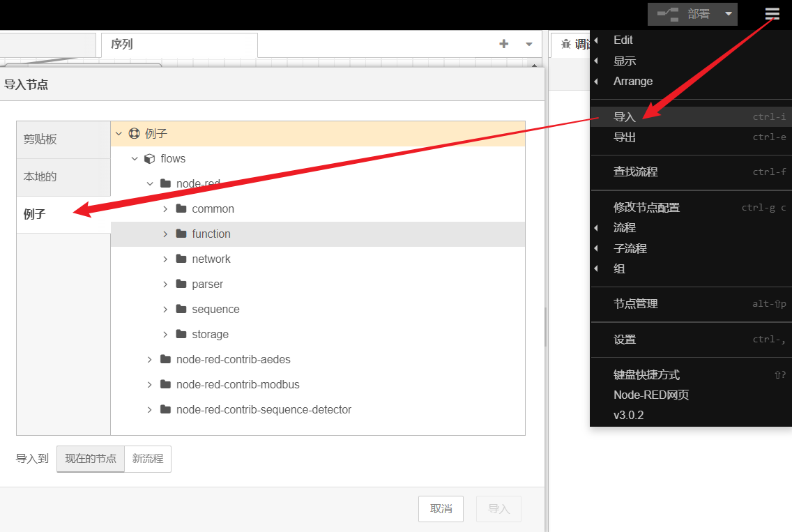Click the sequence folder icon
Viewport: 792px width, 532px height.
(181, 309)
